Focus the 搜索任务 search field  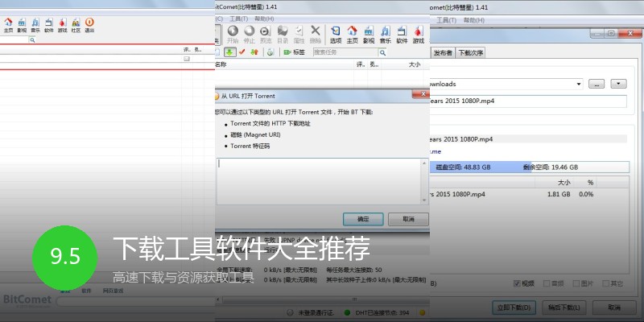click(x=346, y=52)
